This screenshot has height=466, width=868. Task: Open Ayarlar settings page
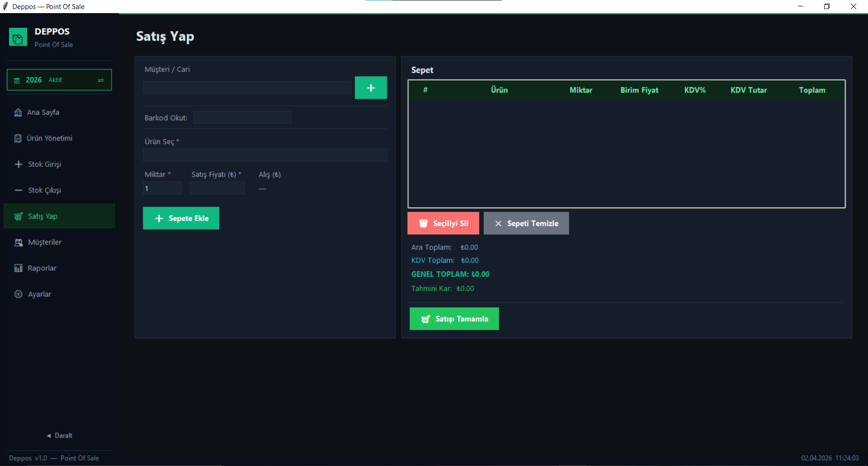pos(39,294)
